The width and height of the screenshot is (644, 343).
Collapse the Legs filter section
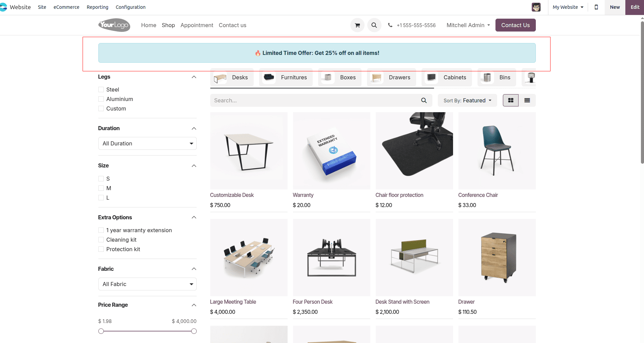194,77
